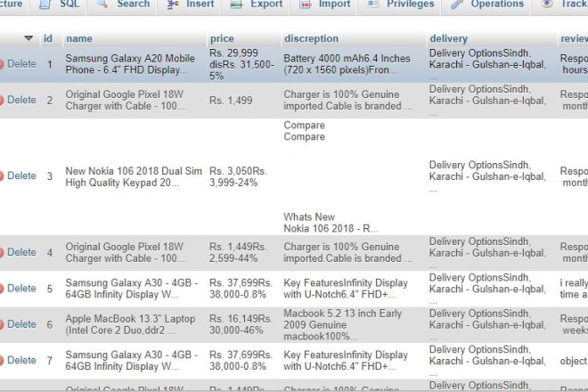Image resolution: width=588 pixels, height=392 pixels.
Task: Click the Import tab icon
Action: [x=306, y=4]
